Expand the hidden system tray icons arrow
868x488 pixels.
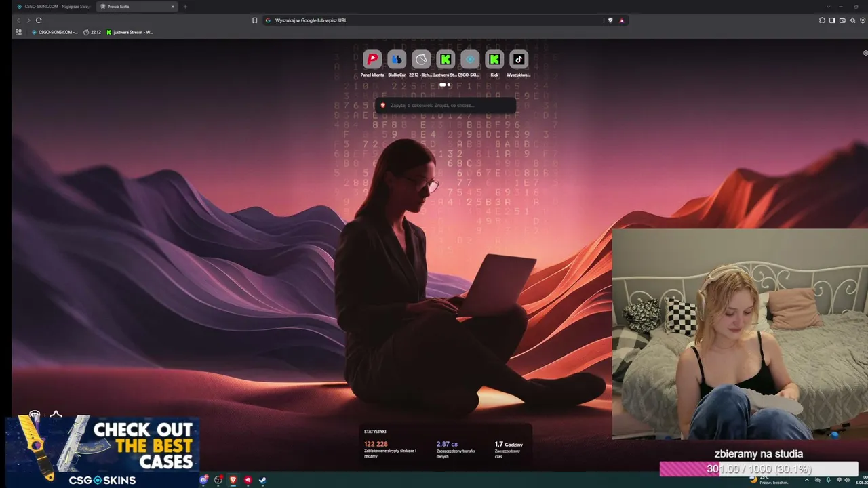[806, 480]
